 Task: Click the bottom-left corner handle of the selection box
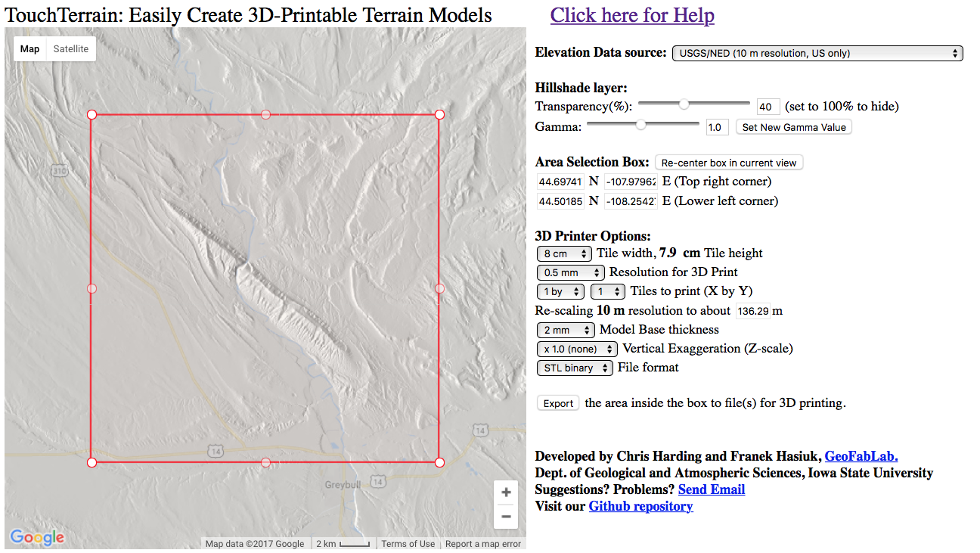coord(91,462)
